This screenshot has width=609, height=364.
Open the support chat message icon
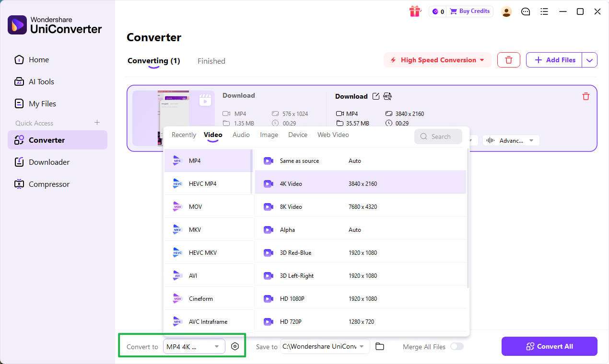pos(526,11)
